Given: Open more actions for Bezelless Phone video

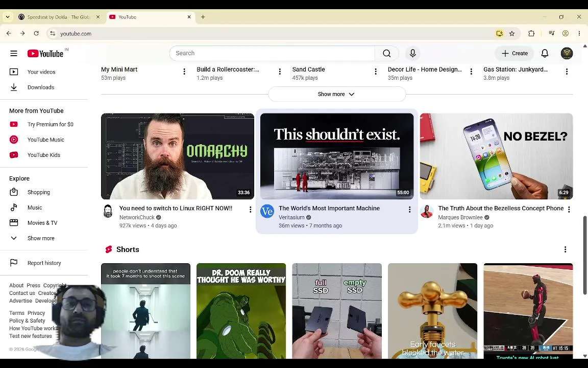Looking at the screenshot, I should pos(569,210).
